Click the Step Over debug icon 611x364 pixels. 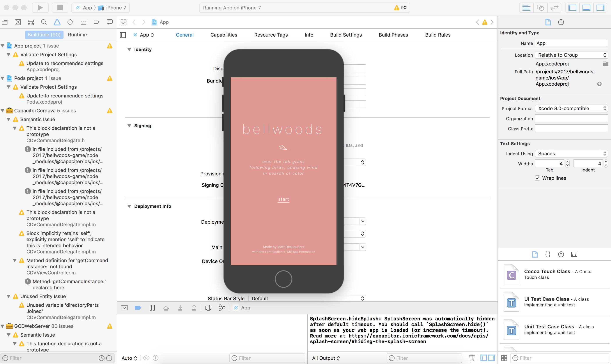(166, 307)
